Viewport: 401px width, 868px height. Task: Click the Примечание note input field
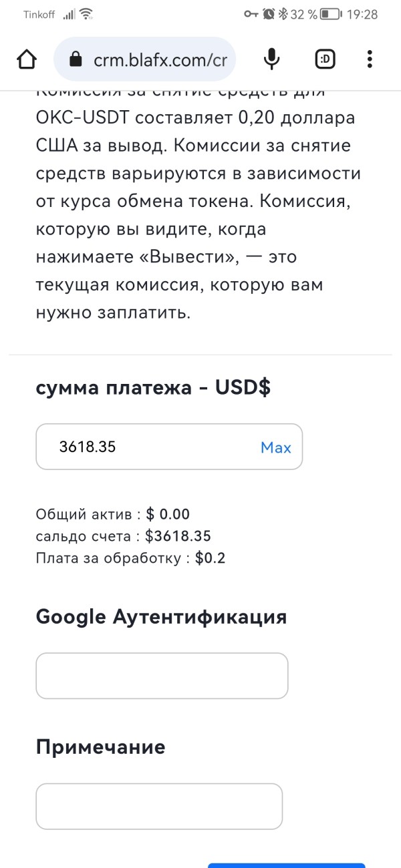[159, 806]
